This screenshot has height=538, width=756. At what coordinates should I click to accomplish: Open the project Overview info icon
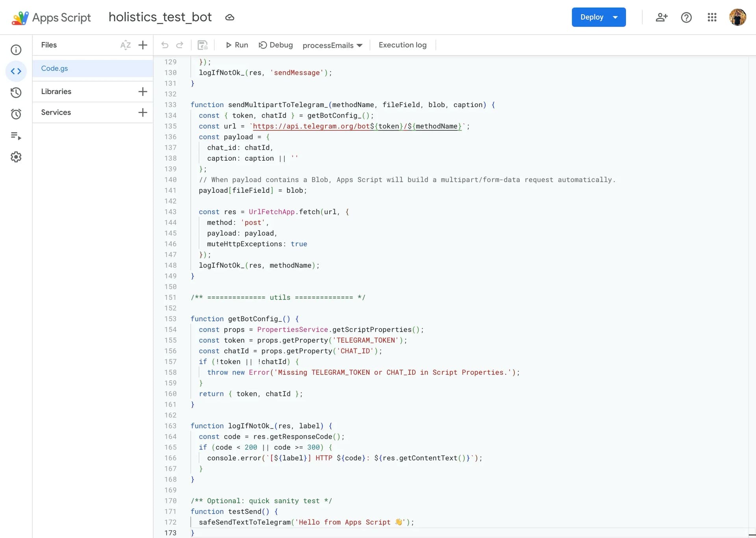coord(16,50)
